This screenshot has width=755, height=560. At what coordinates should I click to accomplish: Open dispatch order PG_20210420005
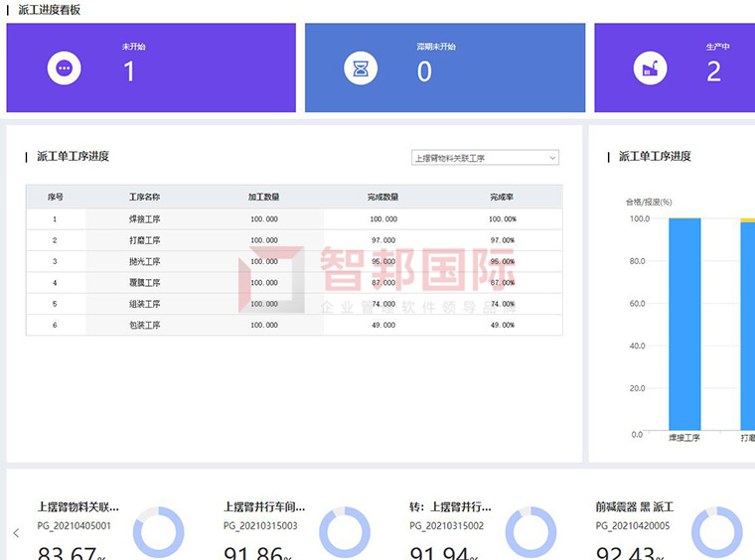tap(633, 525)
